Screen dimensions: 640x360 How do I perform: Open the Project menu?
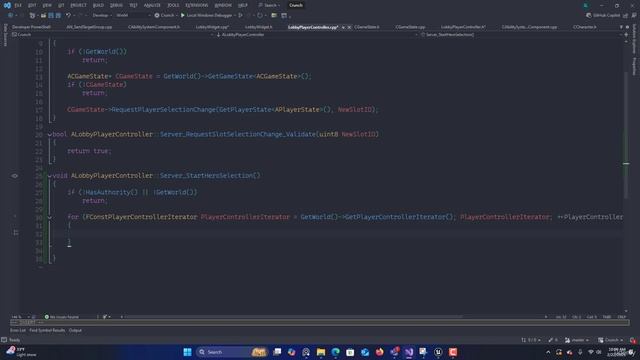pyautogui.click(x=78, y=5)
